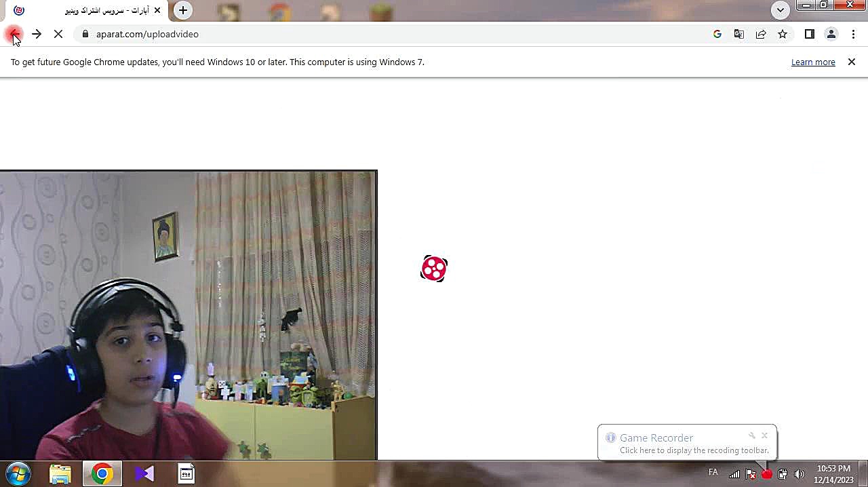
Task: Minimize the Chrome window
Action: pos(806,5)
